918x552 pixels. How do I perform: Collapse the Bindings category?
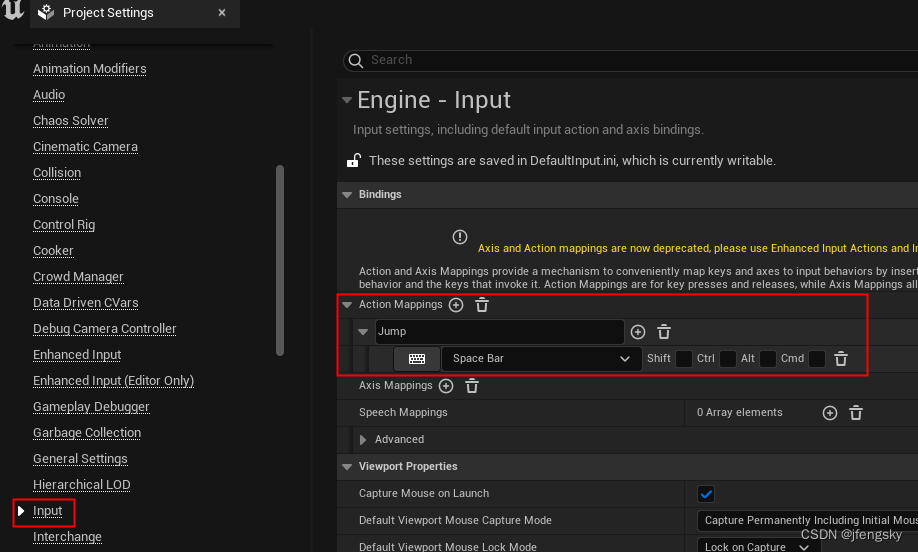347,195
